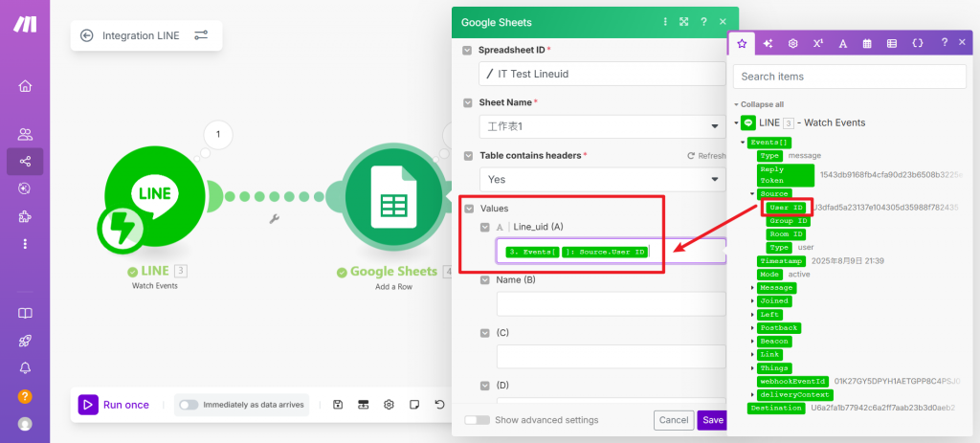
Task: Toggle the checkbox beside Line_uid (A)
Action: [484, 228]
